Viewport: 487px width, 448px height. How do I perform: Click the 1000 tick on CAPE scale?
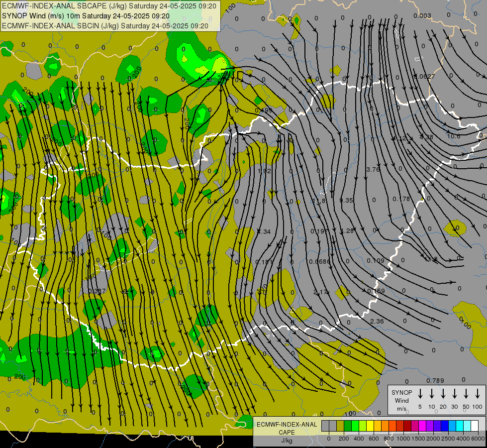pyautogui.click(x=403, y=439)
